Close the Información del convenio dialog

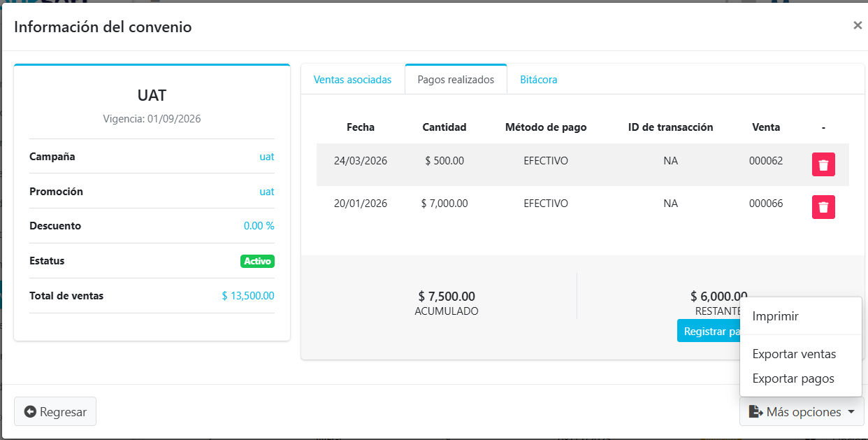tap(857, 26)
